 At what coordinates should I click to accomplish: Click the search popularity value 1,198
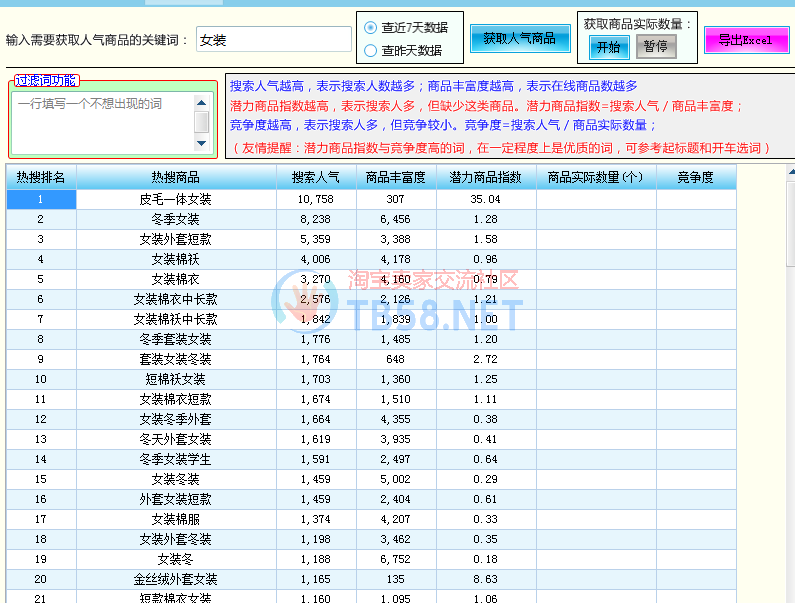click(316, 539)
